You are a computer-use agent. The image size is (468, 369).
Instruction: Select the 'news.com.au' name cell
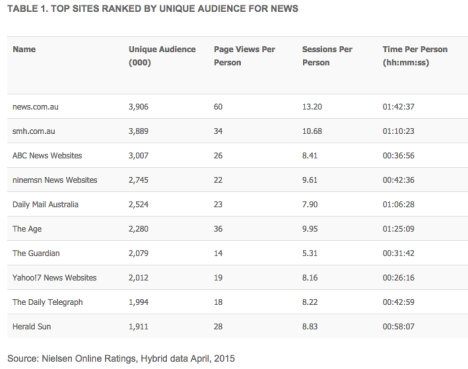pos(35,107)
